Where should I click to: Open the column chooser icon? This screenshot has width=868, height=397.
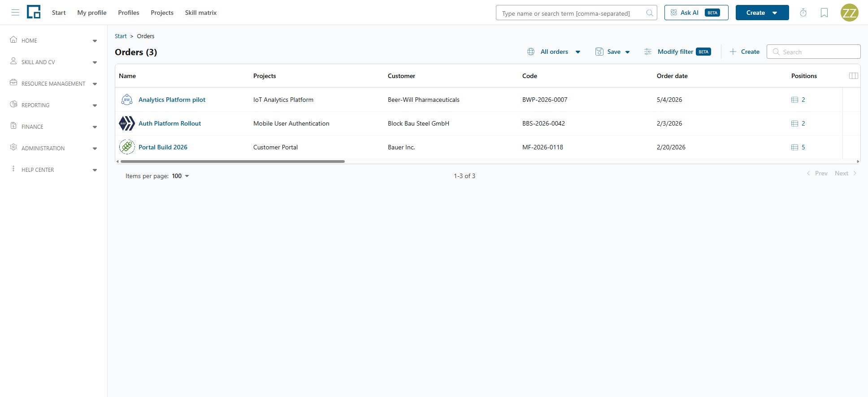854,76
